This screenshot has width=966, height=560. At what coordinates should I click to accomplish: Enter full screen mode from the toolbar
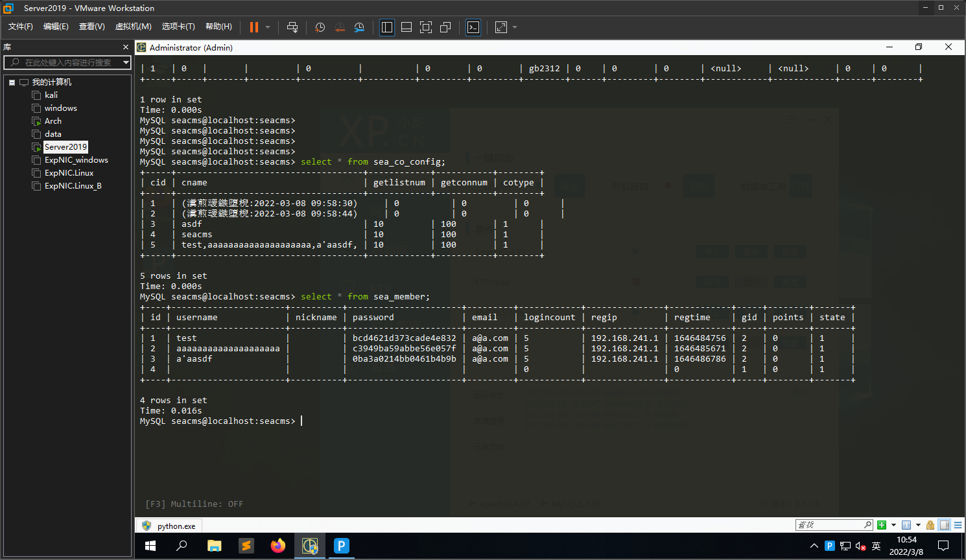click(426, 27)
